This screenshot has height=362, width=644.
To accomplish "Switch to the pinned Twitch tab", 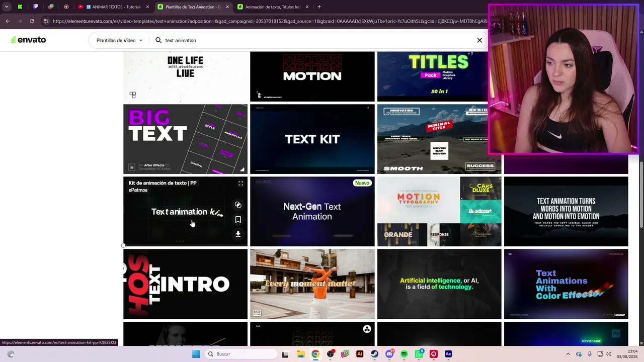I will pyautogui.click(x=36, y=7).
